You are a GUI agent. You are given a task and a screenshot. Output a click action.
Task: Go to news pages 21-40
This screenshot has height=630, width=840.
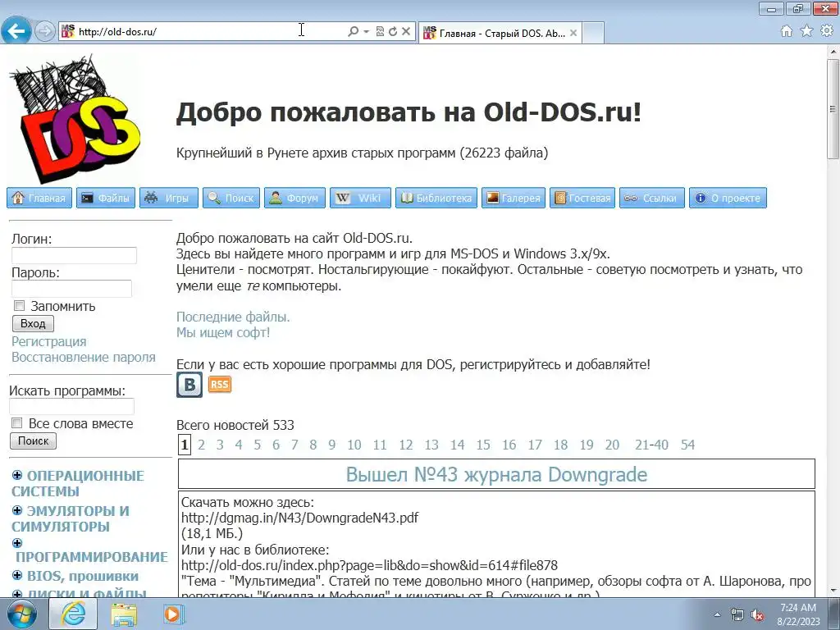point(651,445)
